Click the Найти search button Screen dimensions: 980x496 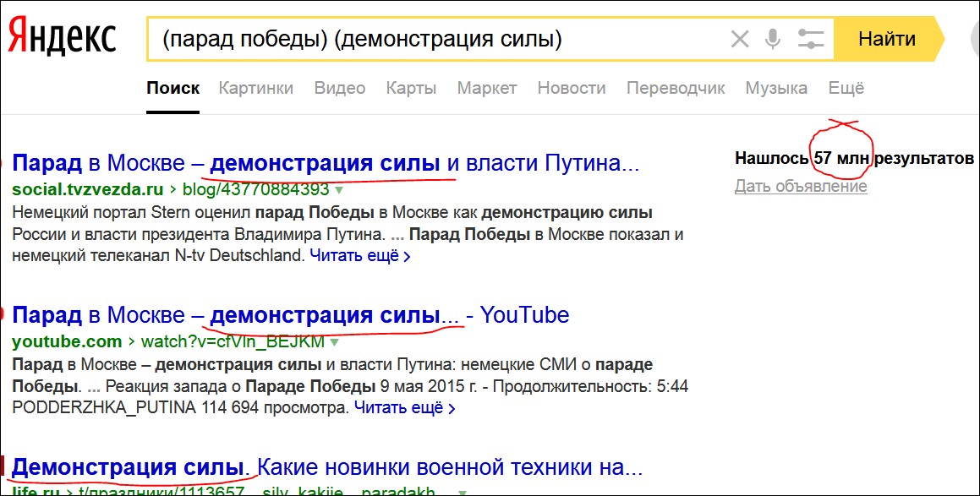point(887,39)
